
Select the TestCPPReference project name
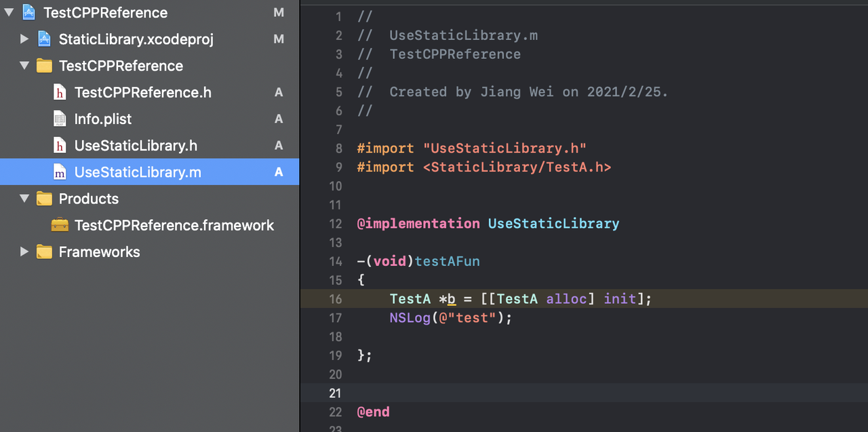click(x=105, y=12)
